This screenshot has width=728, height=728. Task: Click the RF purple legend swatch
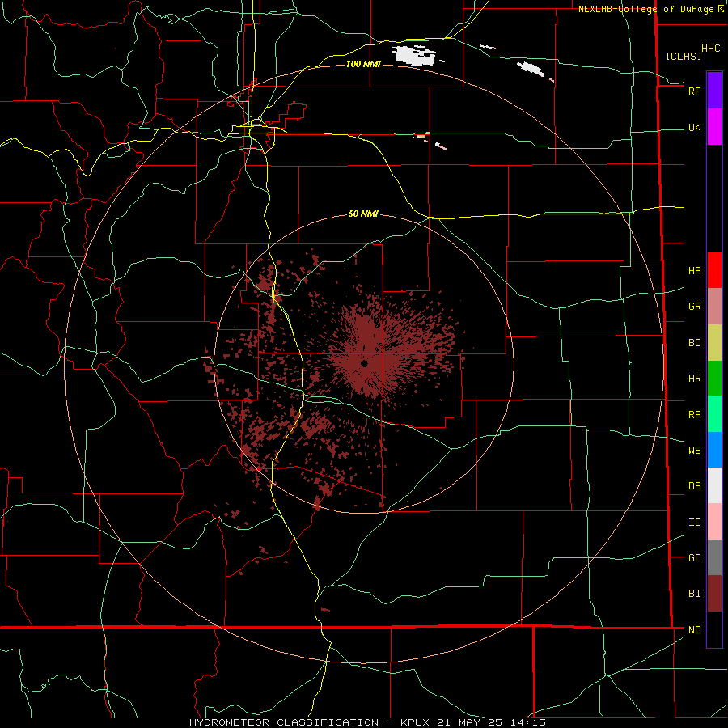(x=714, y=91)
